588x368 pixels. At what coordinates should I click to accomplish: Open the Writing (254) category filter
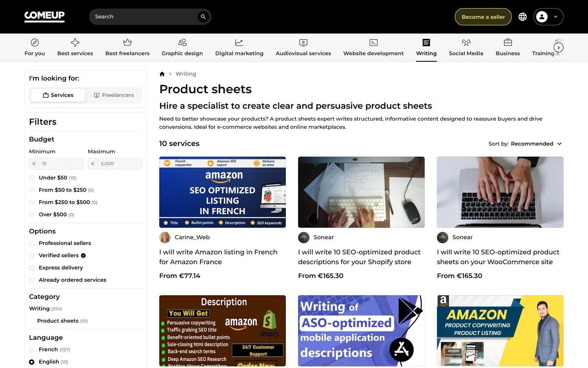pyautogui.click(x=45, y=309)
